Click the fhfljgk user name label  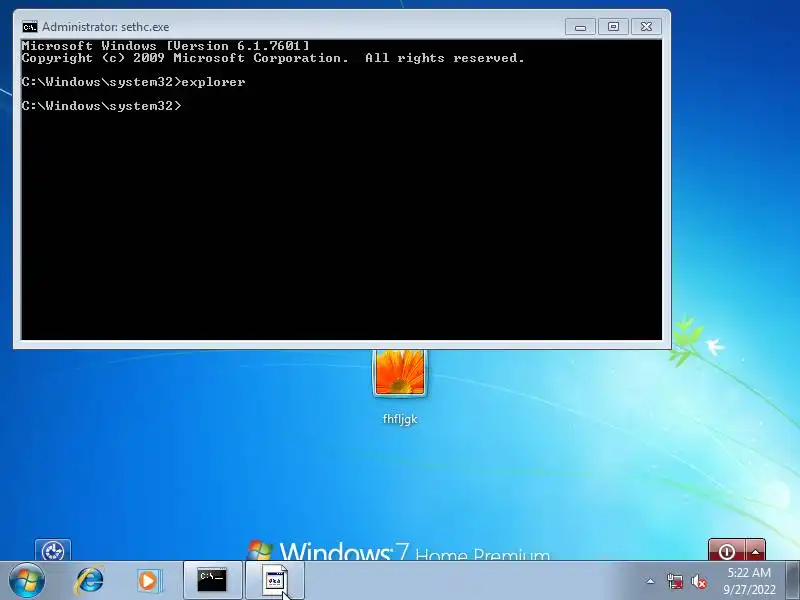click(x=400, y=419)
